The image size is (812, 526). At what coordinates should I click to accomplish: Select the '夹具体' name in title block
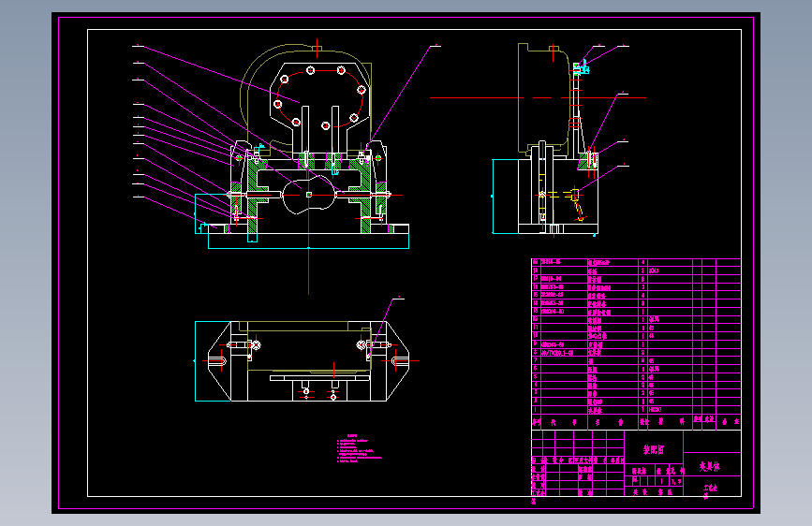tap(710, 466)
